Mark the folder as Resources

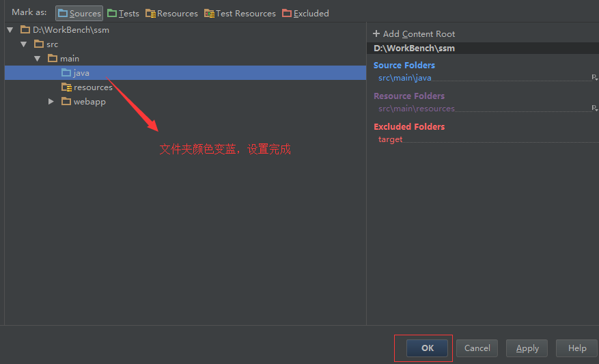coord(171,14)
